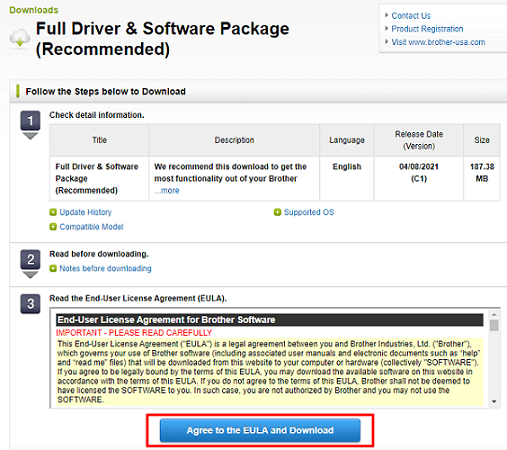The height and width of the screenshot is (450, 507).
Task: Open the Contact Us link
Action: coord(411,16)
